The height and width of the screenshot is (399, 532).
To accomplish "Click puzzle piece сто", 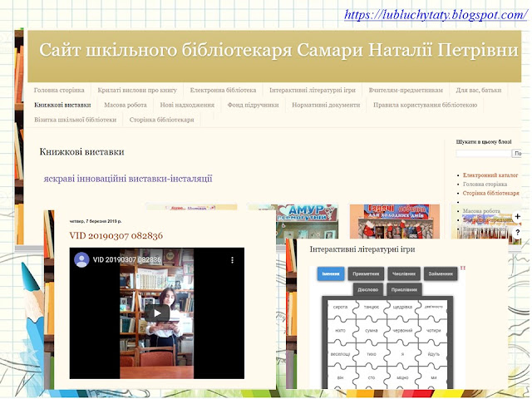I will coord(372,377).
